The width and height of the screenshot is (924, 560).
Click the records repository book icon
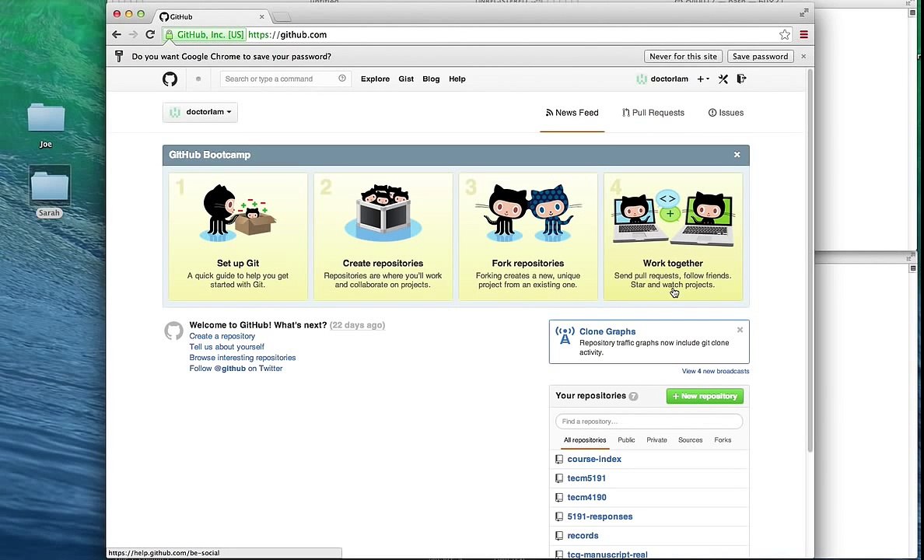[559, 536]
